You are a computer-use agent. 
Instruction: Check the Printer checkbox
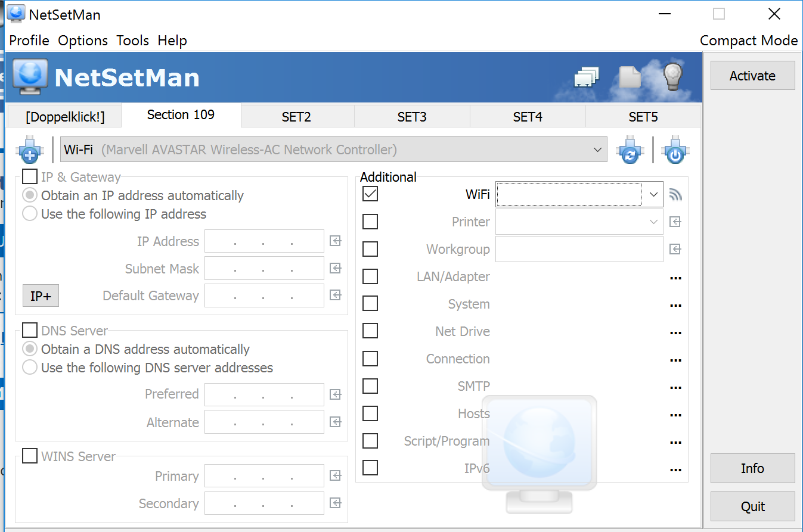[370, 222]
